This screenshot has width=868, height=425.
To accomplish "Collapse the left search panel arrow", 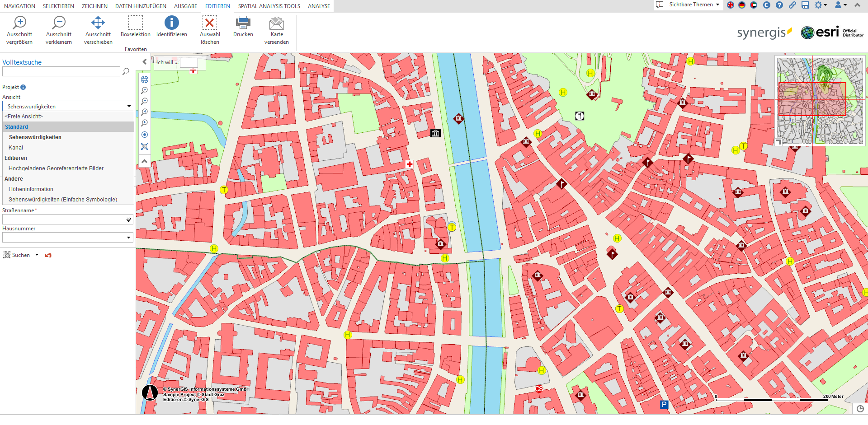I will (x=145, y=62).
